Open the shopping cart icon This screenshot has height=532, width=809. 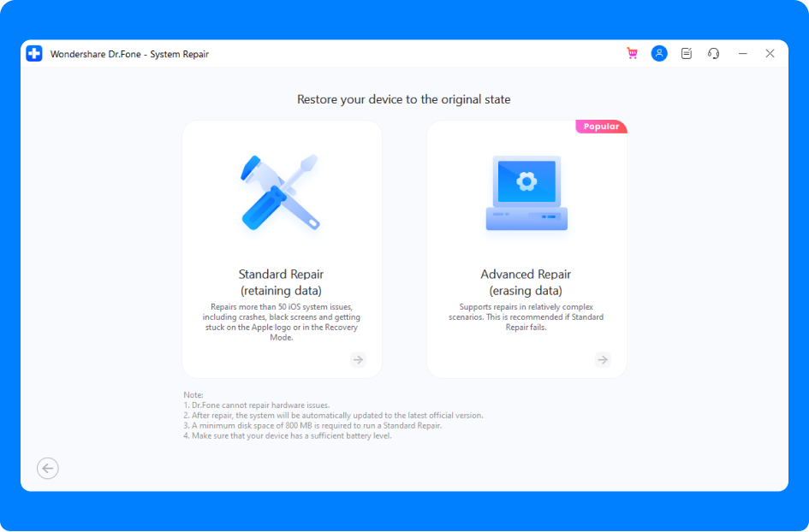632,54
